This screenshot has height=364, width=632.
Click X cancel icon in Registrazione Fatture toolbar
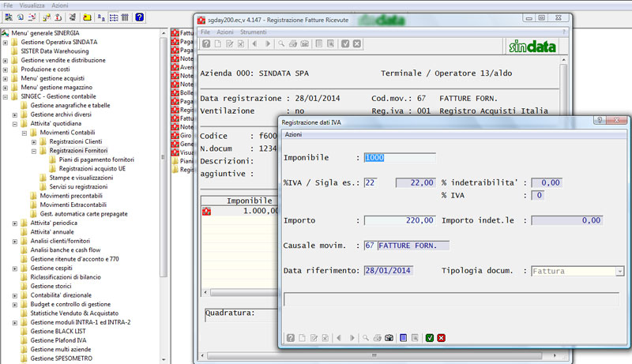click(x=357, y=44)
